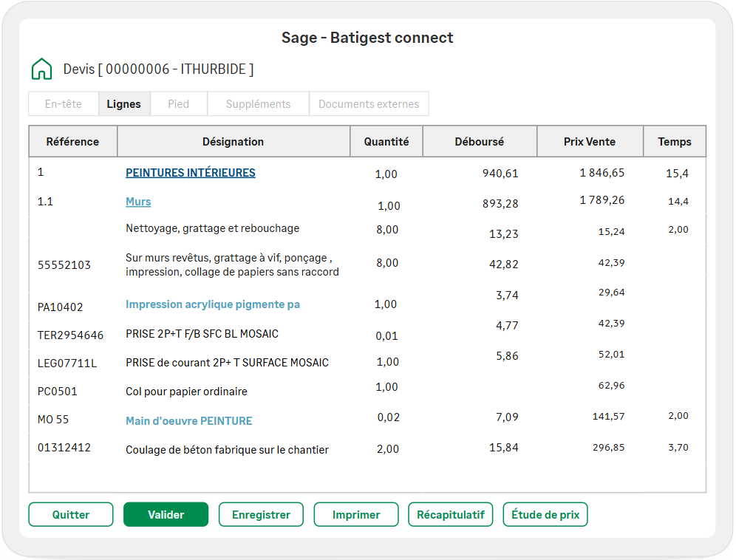
Task: Click the green home icon
Action: click(41, 69)
